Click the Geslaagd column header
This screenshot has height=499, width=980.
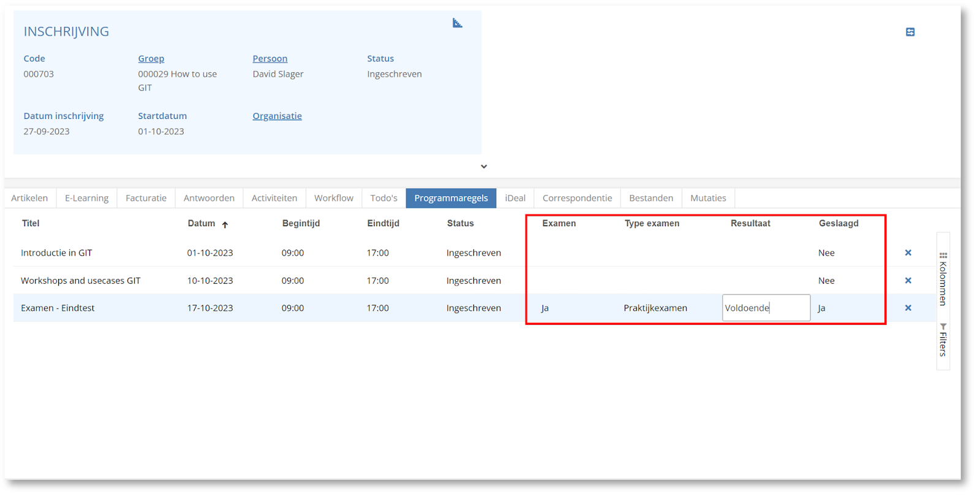coord(838,223)
